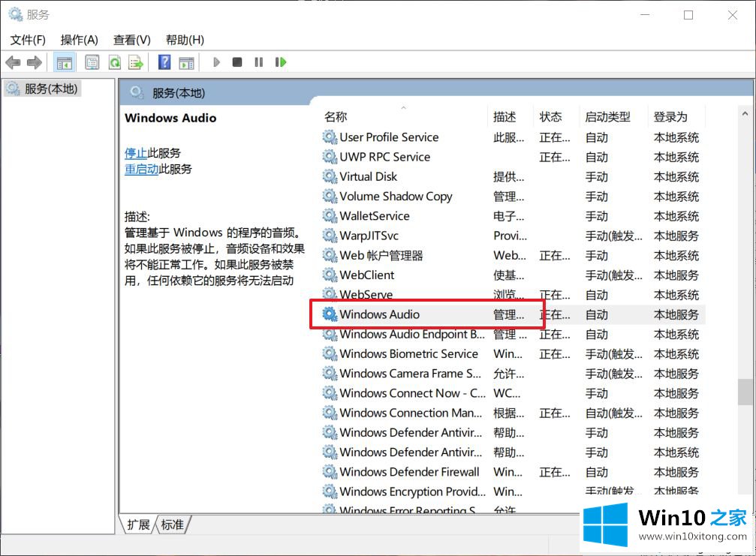Click the 重启动 link to restart the service

click(141, 169)
